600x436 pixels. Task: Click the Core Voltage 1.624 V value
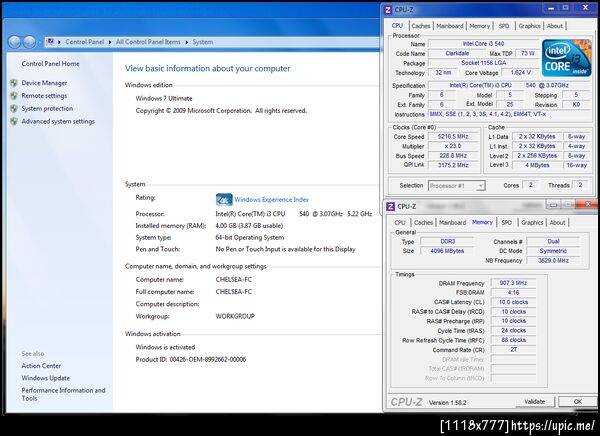520,72
